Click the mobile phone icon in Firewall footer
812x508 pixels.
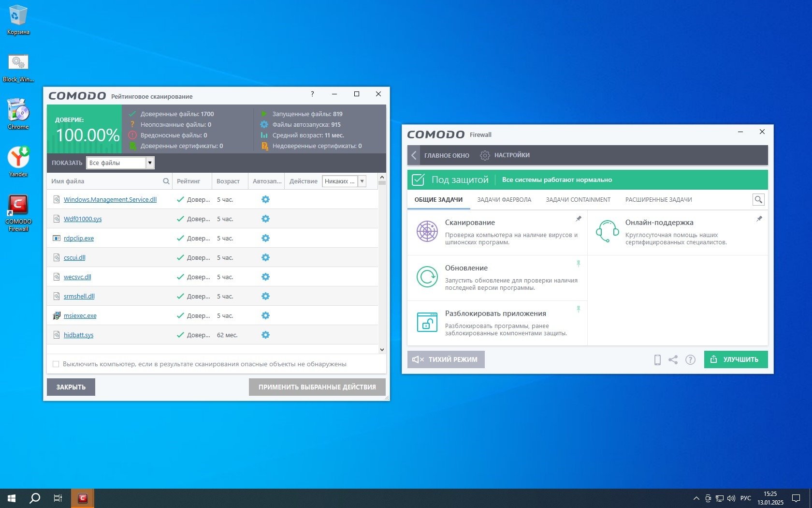[657, 359]
